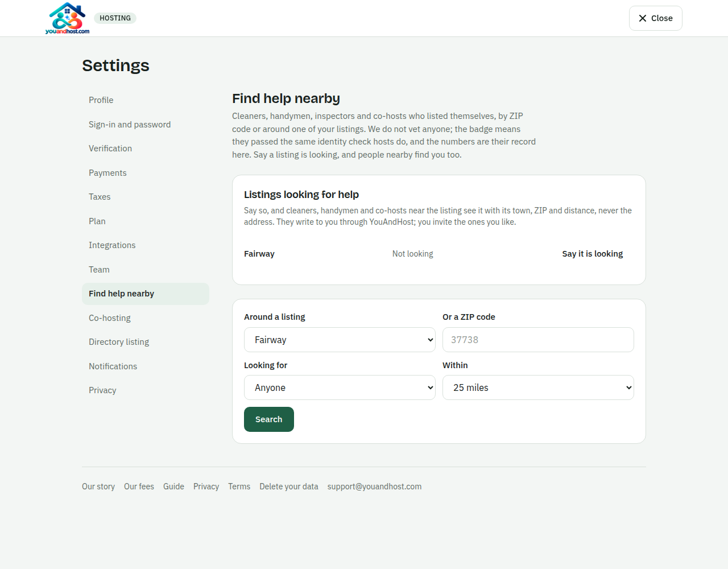Click the support@youandhost.com email link

[x=374, y=486]
